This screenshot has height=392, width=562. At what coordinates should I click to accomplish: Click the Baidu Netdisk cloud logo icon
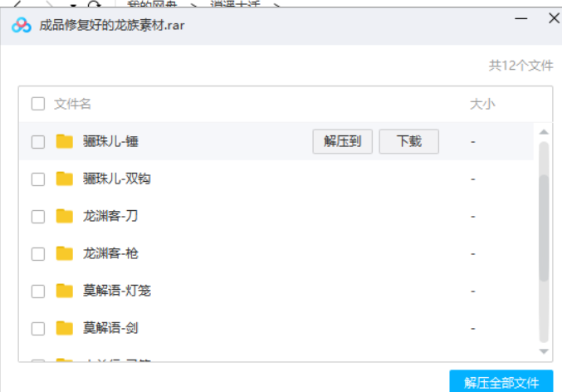[x=22, y=25]
